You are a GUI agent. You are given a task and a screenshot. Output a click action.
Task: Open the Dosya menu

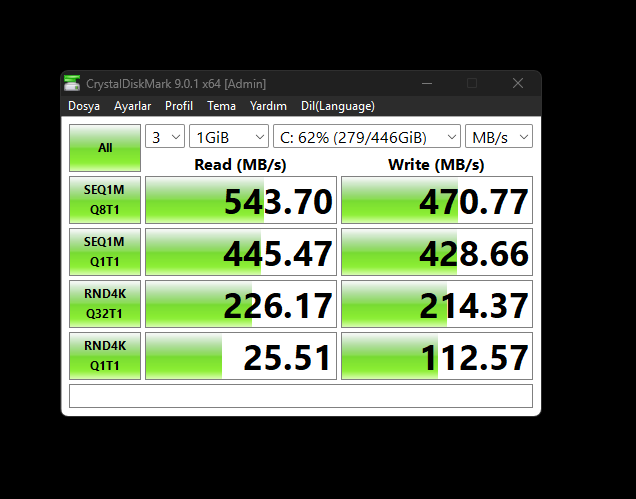(x=84, y=106)
